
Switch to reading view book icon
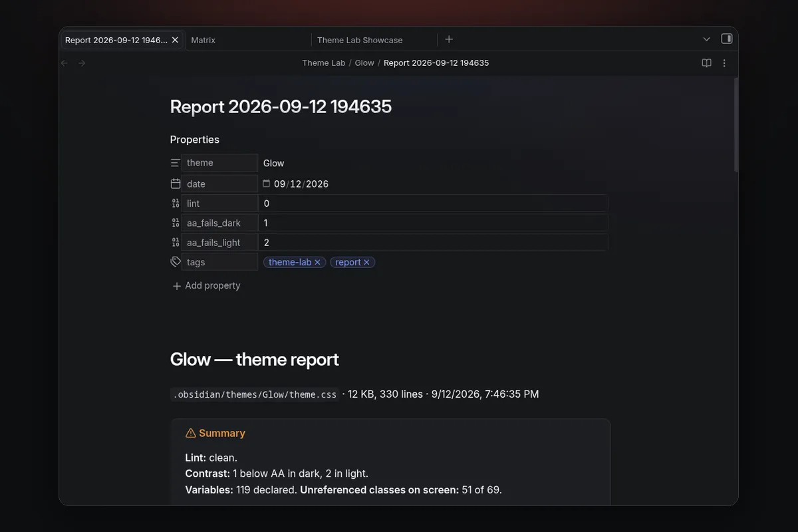point(706,63)
